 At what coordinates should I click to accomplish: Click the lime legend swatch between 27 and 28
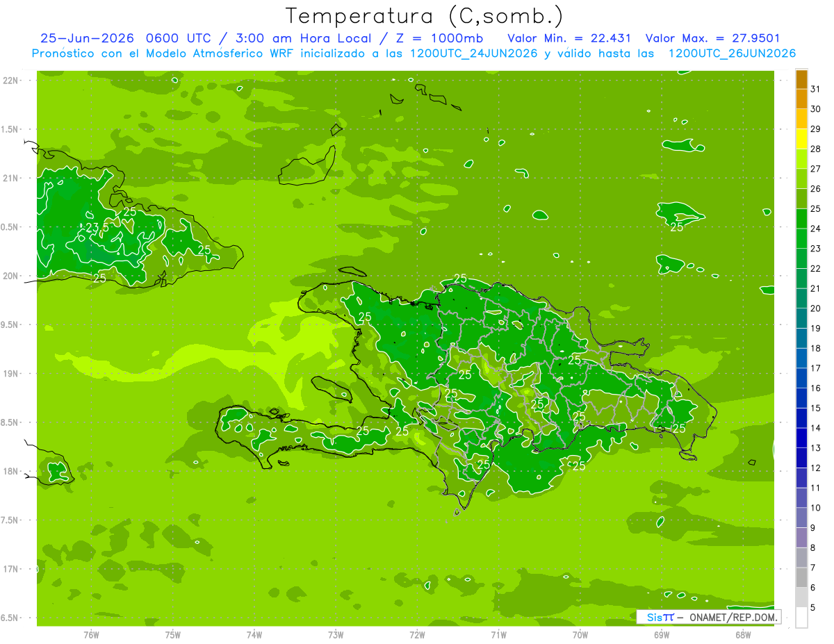point(801,159)
